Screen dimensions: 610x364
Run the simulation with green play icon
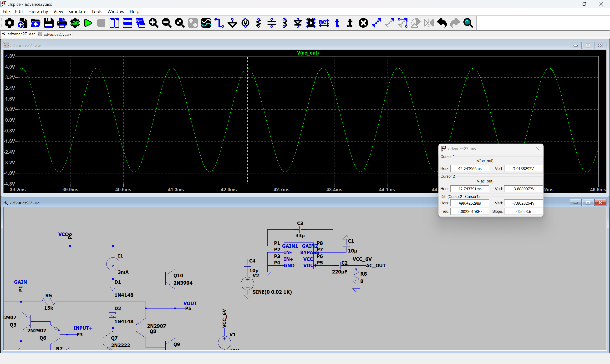(88, 23)
